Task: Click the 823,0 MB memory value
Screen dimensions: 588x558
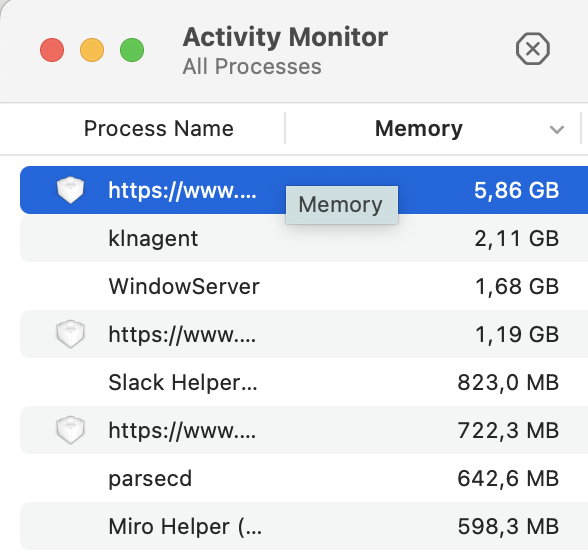Action: tap(508, 382)
